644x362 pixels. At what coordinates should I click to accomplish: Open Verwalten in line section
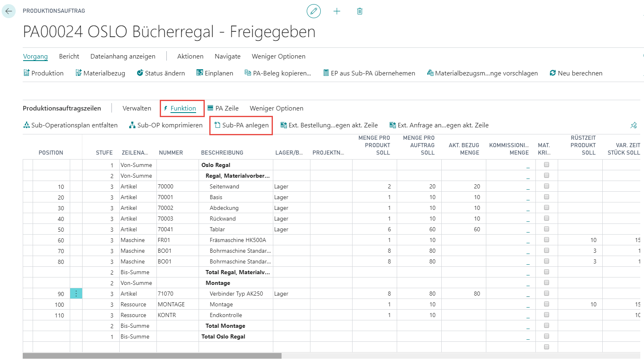pyautogui.click(x=137, y=108)
